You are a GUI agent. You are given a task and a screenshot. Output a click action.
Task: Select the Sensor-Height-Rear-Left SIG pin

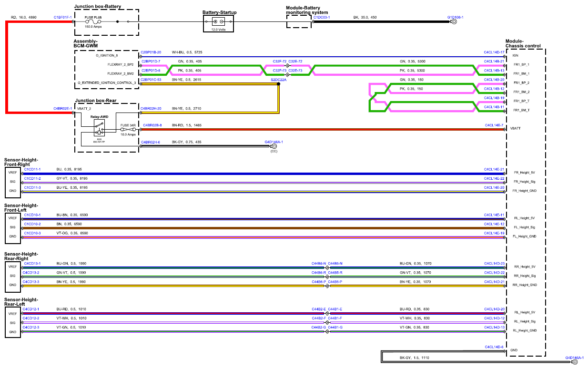13,322
